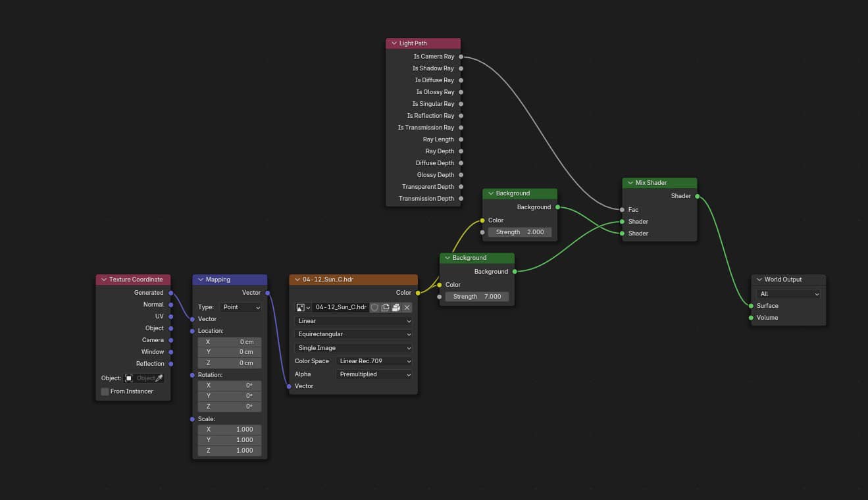
Task: Collapse the Mix Shader node
Action: click(630, 183)
